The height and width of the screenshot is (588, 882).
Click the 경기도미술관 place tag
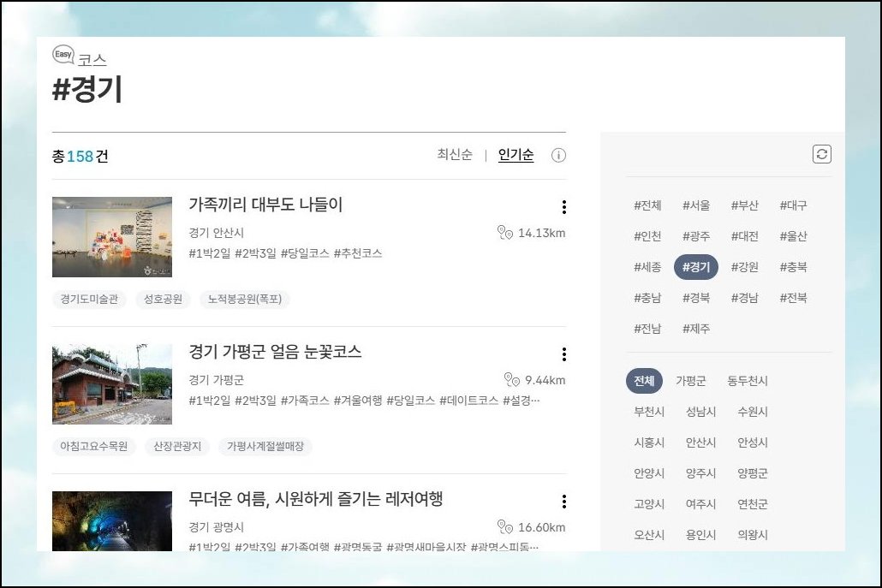89,299
